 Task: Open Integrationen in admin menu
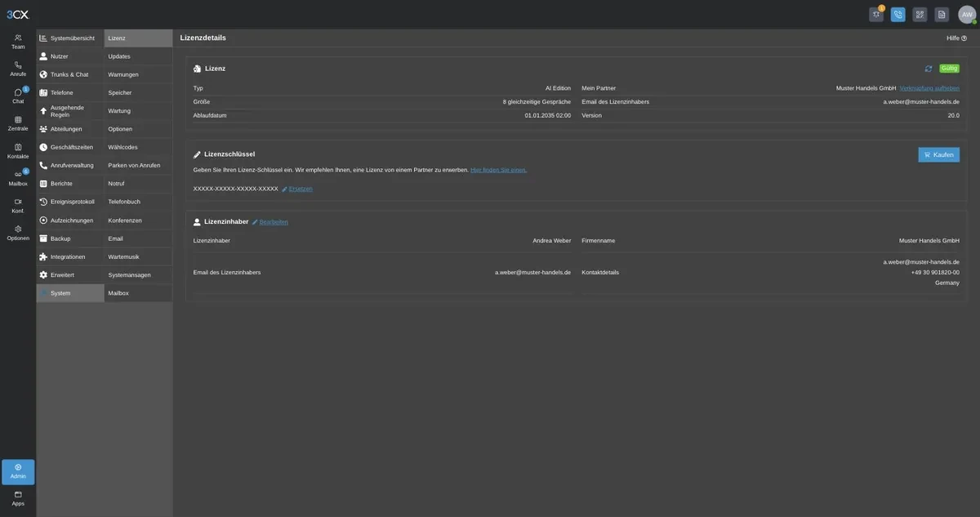70,256
